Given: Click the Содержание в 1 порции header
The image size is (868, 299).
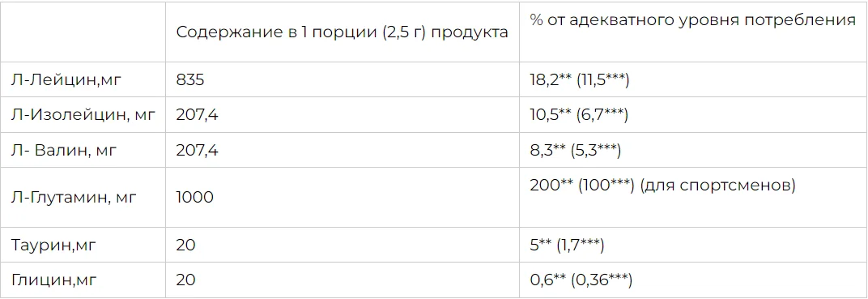Looking at the screenshot, I should (x=343, y=32).
